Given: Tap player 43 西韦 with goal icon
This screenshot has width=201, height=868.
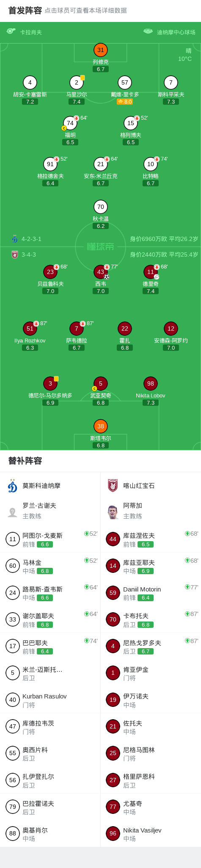Looking at the screenshot, I should tap(101, 272).
